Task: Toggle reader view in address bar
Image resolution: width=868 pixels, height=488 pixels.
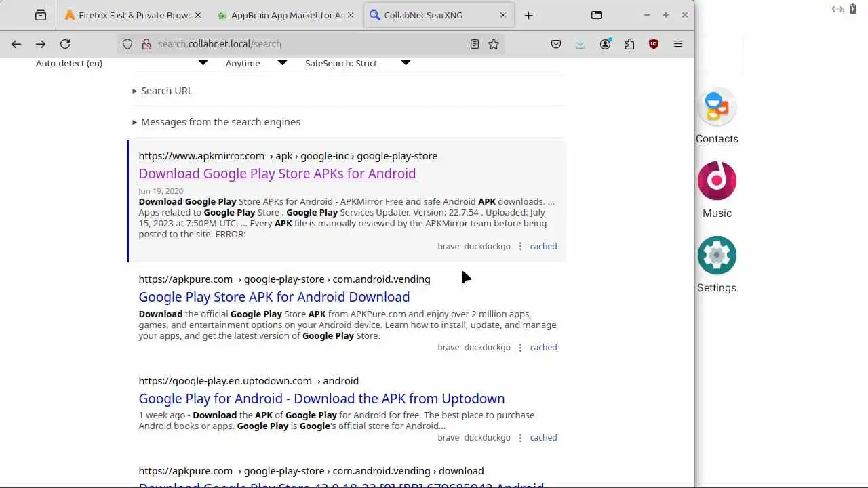Action: [475, 44]
